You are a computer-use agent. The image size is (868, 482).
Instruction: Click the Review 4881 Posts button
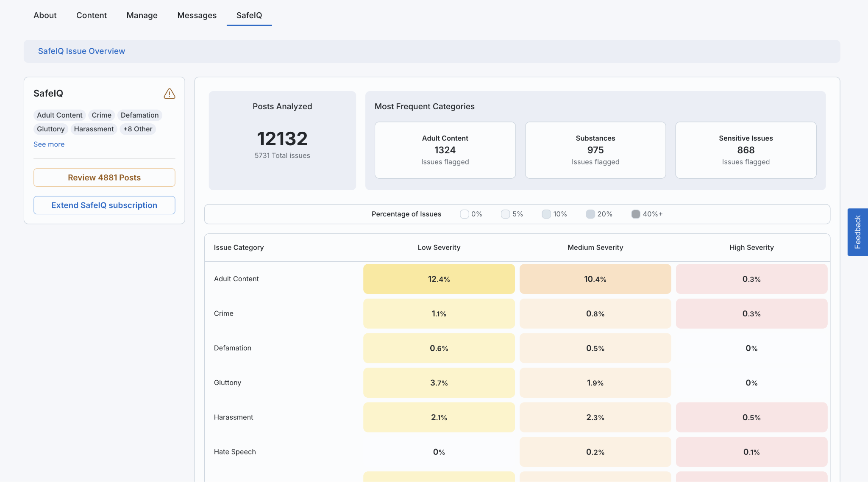pos(104,177)
